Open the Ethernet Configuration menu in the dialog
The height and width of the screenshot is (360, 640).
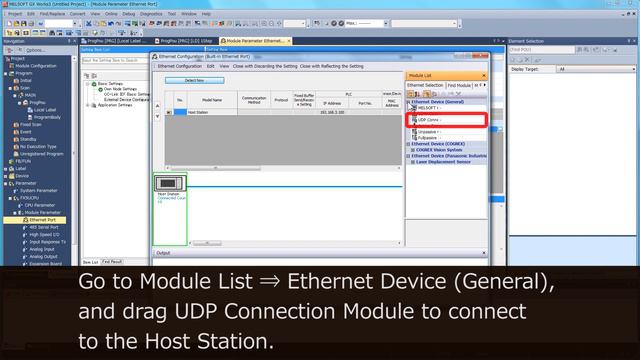(x=180, y=66)
